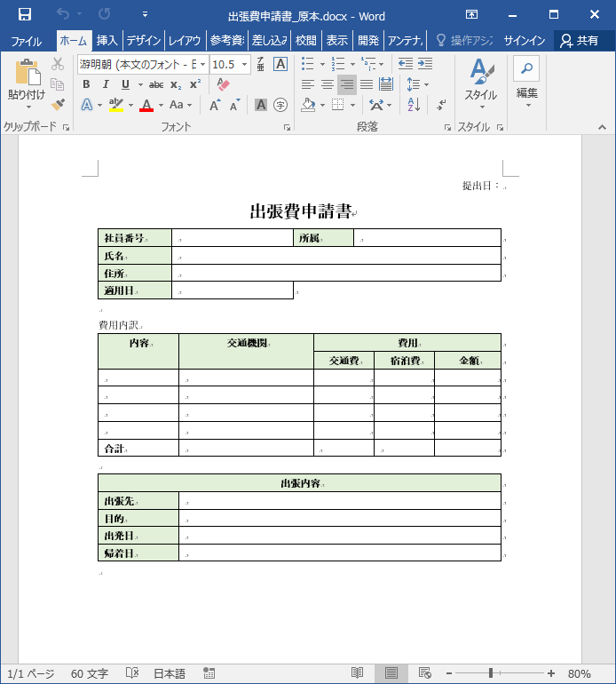Switch to Read Mode view in status bar

pyautogui.click(x=357, y=673)
